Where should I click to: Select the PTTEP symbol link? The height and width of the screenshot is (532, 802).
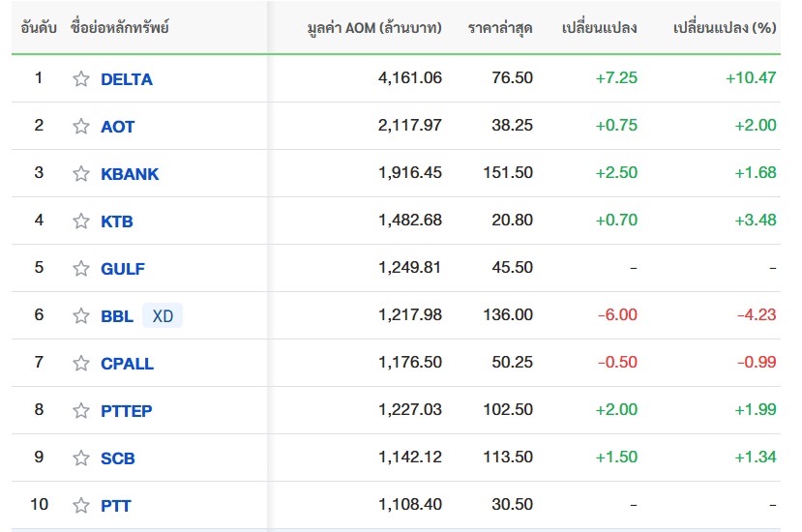(x=127, y=411)
